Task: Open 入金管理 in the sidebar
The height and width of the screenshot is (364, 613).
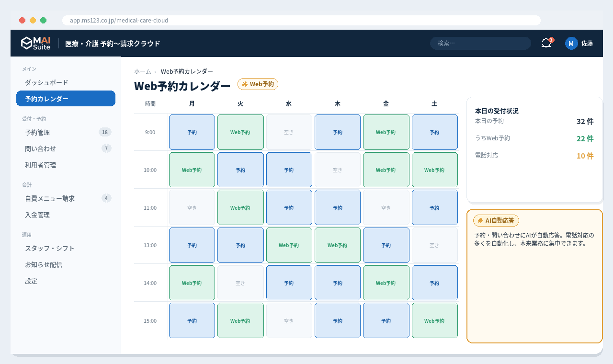Action: click(x=66, y=215)
